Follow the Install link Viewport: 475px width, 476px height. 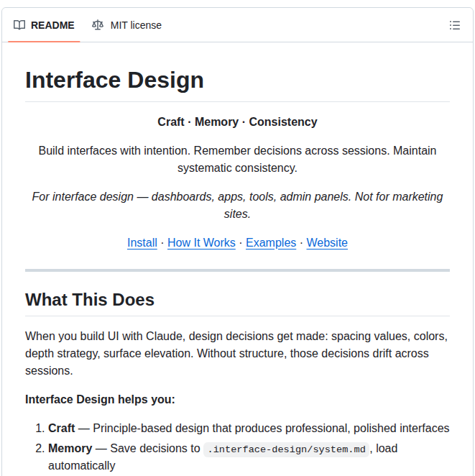[x=142, y=242]
